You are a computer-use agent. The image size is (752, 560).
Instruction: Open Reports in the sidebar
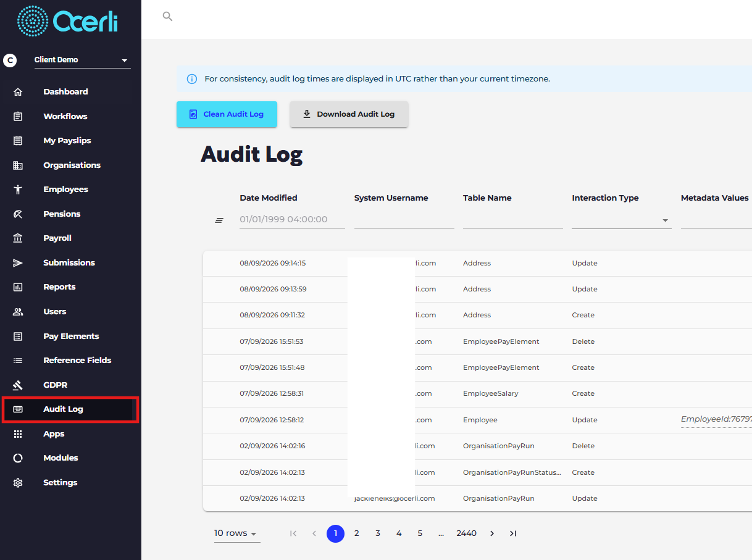pos(59,287)
